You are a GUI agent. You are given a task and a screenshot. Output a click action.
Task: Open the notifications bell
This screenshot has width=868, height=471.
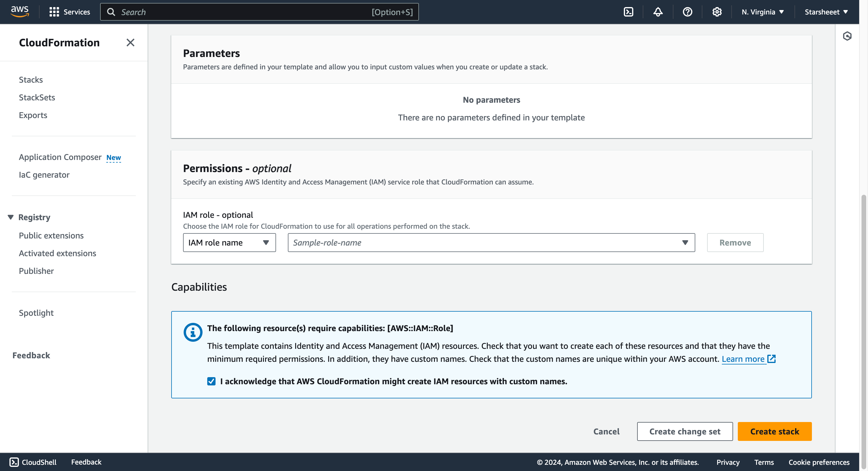coord(658,12)
